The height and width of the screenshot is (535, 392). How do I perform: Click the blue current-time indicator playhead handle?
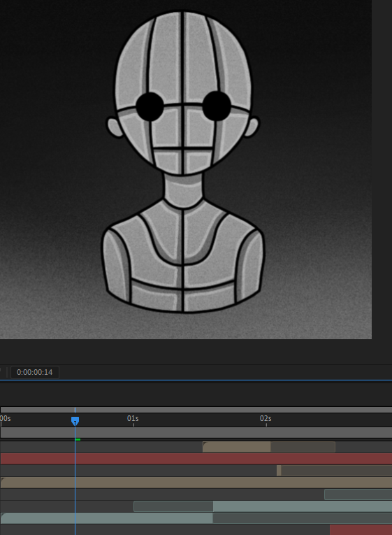pos(75,421)
